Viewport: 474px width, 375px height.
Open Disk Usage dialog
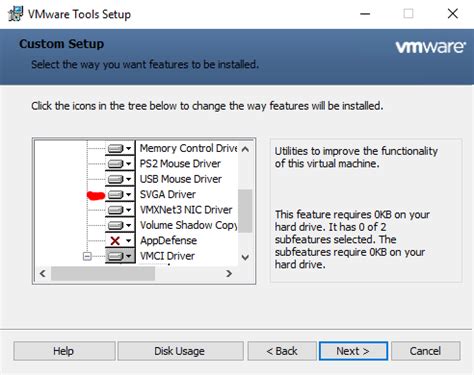(180, 351)
